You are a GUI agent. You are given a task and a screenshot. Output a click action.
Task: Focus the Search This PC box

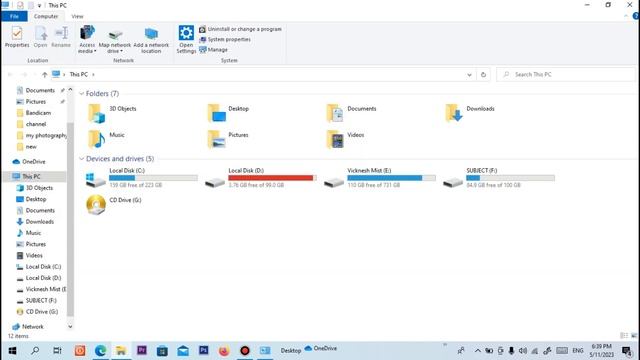tap(567, 75)
